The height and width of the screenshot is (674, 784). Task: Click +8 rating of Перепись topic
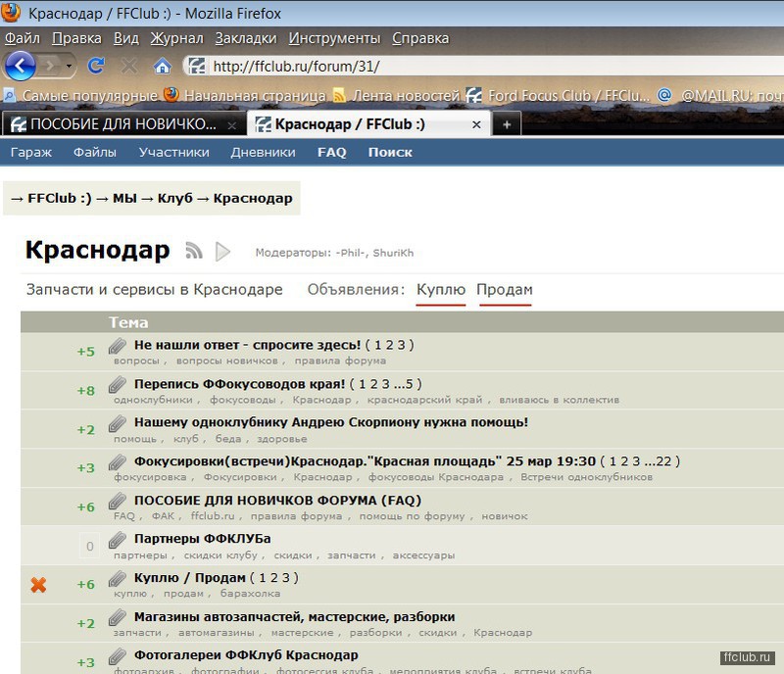click(85, 391)
